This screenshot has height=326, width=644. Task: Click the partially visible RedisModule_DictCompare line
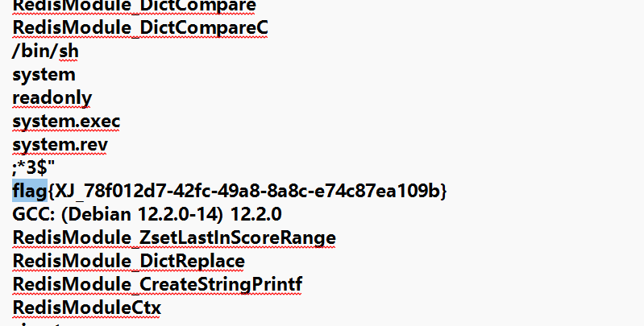point(134,6)
